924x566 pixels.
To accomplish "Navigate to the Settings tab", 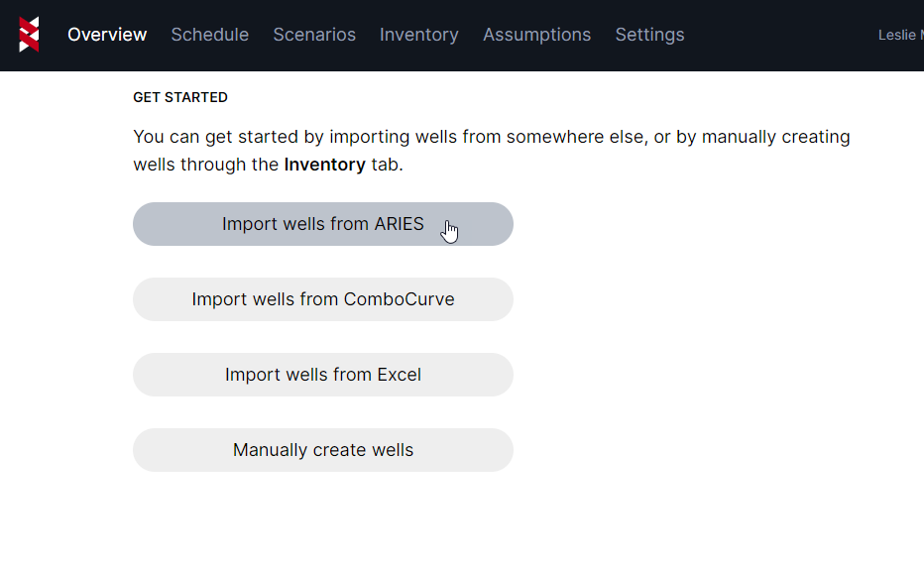I will click(649, 35).
